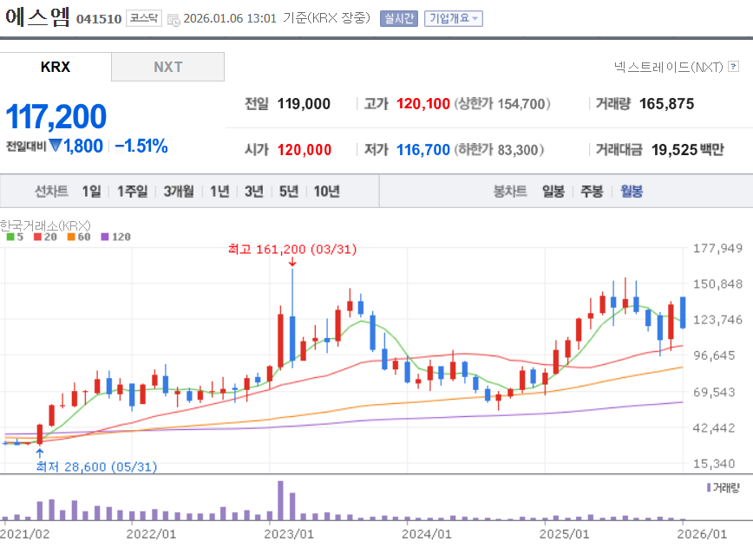Click the 거래량 value 165,875
Image resolution: width=753 pixels, height=560 pixels.
[666, 104]
